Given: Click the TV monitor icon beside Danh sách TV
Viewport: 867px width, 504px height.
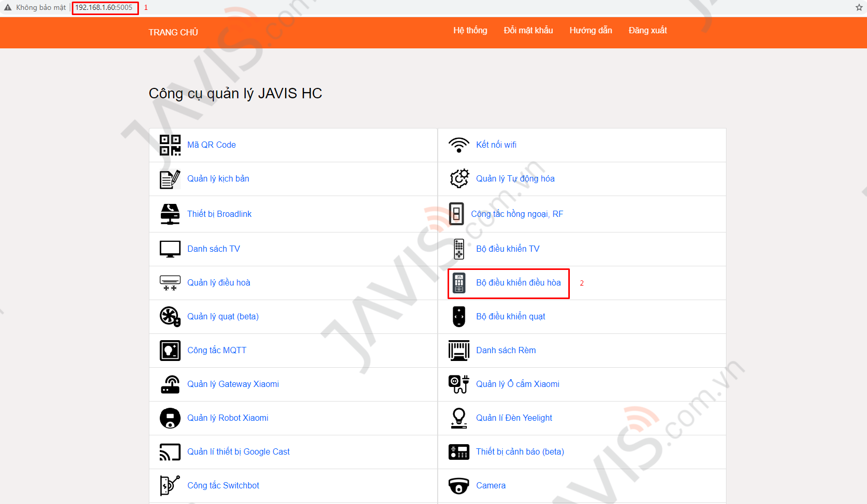Looking at the screenshot, I should coord(170,249).
